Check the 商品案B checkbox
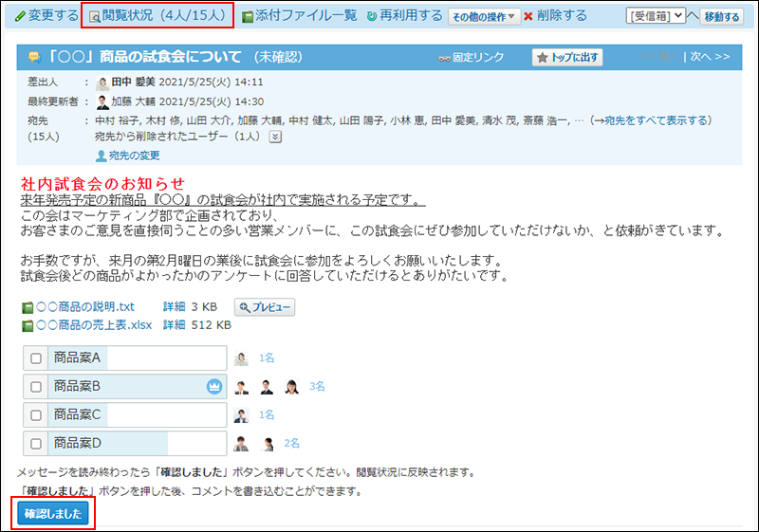Viewport: 759px width, 532px height. [x=36, y=387]
